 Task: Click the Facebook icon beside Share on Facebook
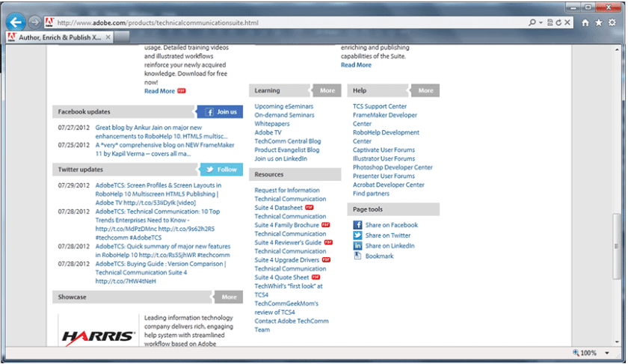tap(357, 225)
